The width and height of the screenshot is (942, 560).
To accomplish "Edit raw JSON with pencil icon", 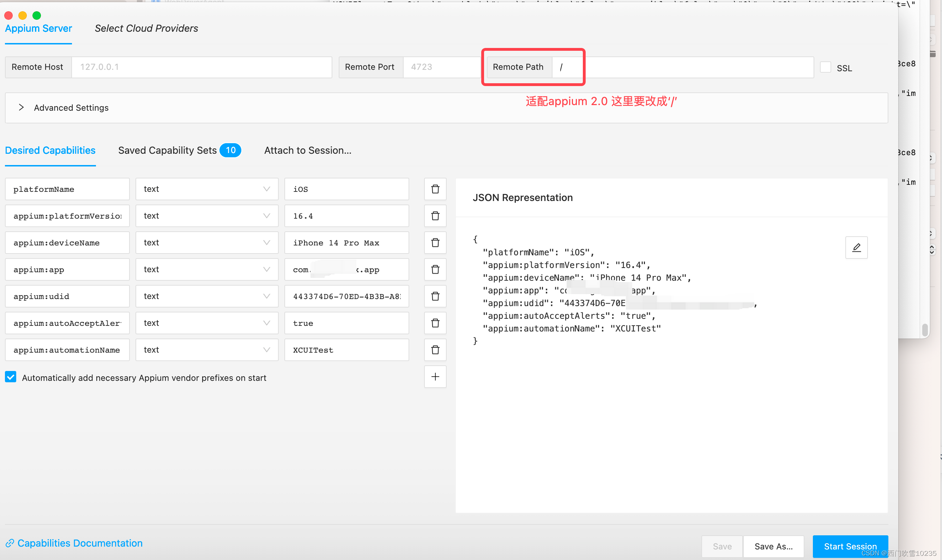I will click(856, 248).
